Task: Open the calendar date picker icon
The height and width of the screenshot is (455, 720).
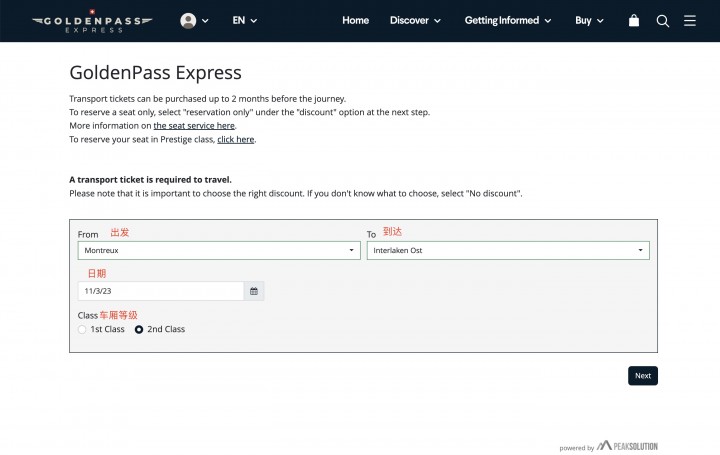Action: (x=254, y=291)
